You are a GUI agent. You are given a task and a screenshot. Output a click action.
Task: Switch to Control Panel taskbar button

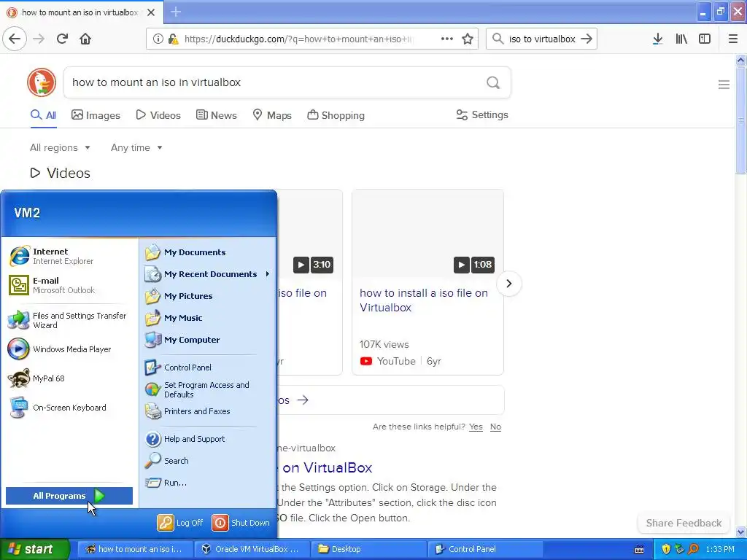point(485,549)
